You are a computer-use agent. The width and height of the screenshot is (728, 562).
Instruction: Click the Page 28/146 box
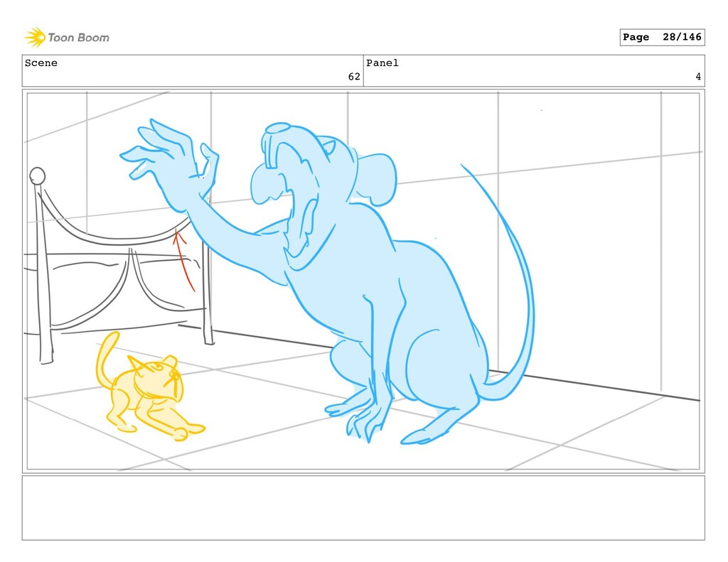(x=662, y=37)
